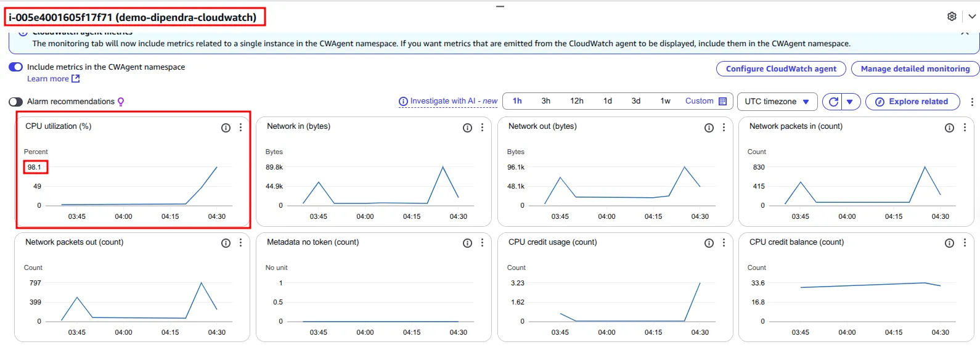Screen dimensions: 980x355
Task: Show info for Metadata no token widget
Action: coord(467,243)
